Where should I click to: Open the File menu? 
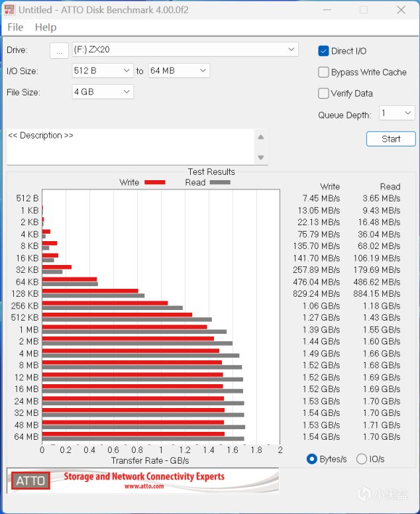click(x=15, y=27)
